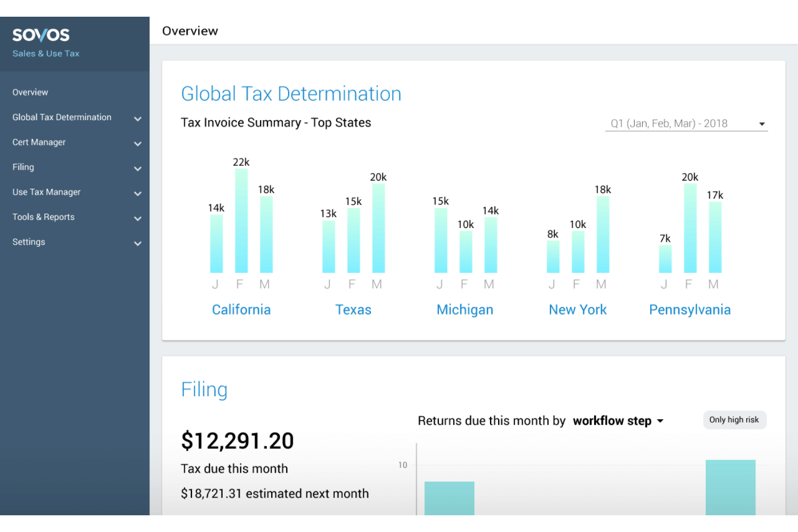Click the Filing card heading
798x532 pixels.
tap(204, 390)
